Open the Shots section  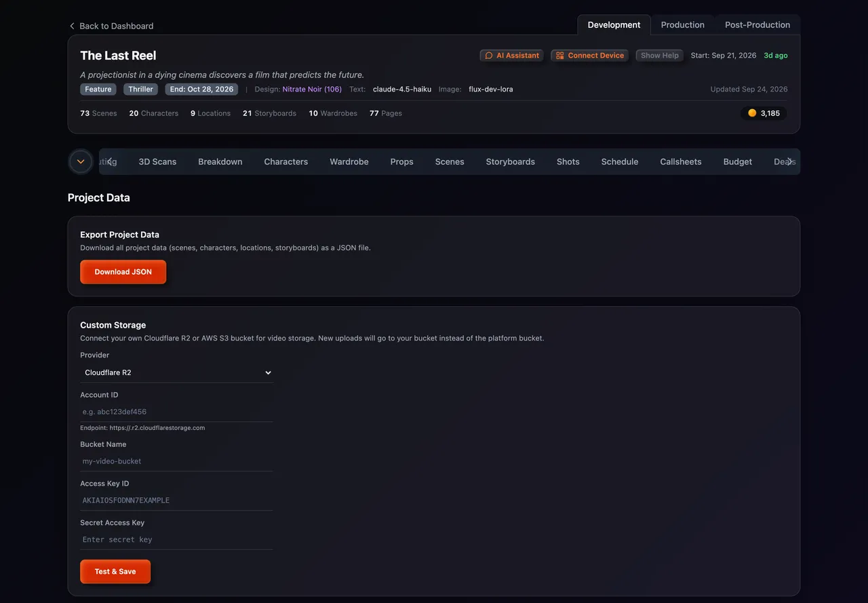pyautogui.click(x=568, y=161)
